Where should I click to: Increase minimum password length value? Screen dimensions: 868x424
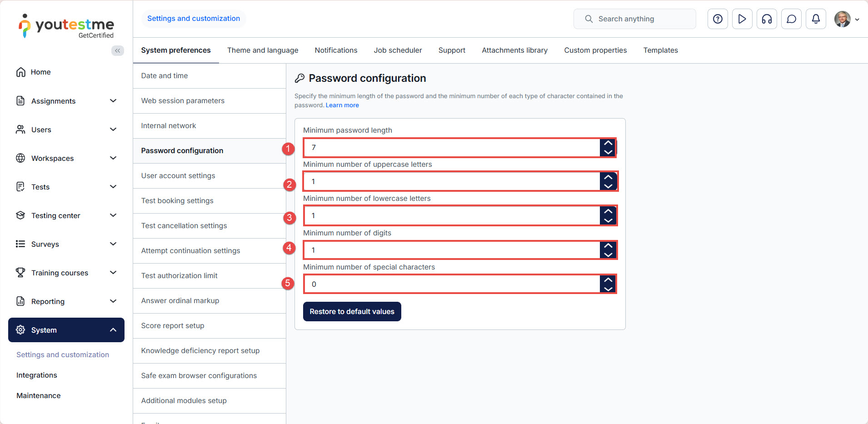[x=608, y=143]
